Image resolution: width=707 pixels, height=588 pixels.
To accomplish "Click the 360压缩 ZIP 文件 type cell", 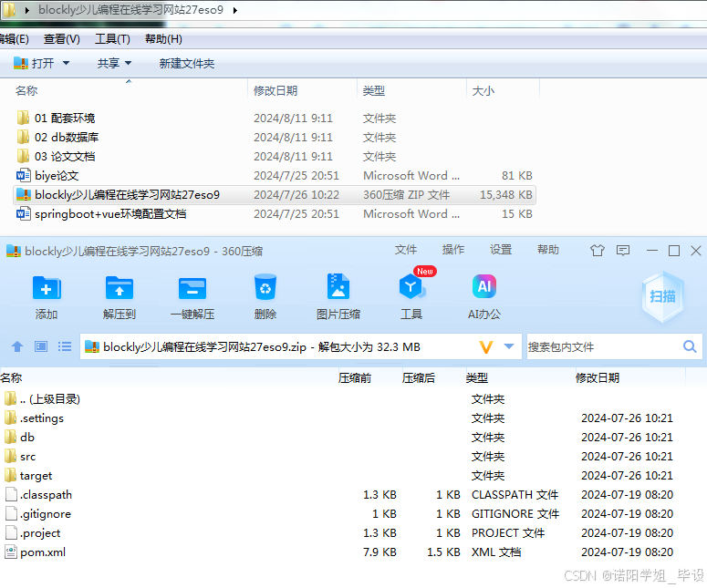I will 406,195.
